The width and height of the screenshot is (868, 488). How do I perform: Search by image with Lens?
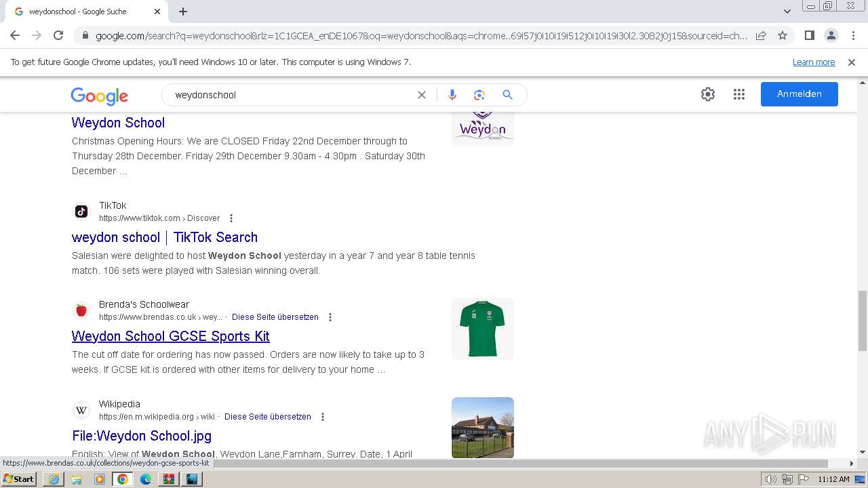[479, 95]
